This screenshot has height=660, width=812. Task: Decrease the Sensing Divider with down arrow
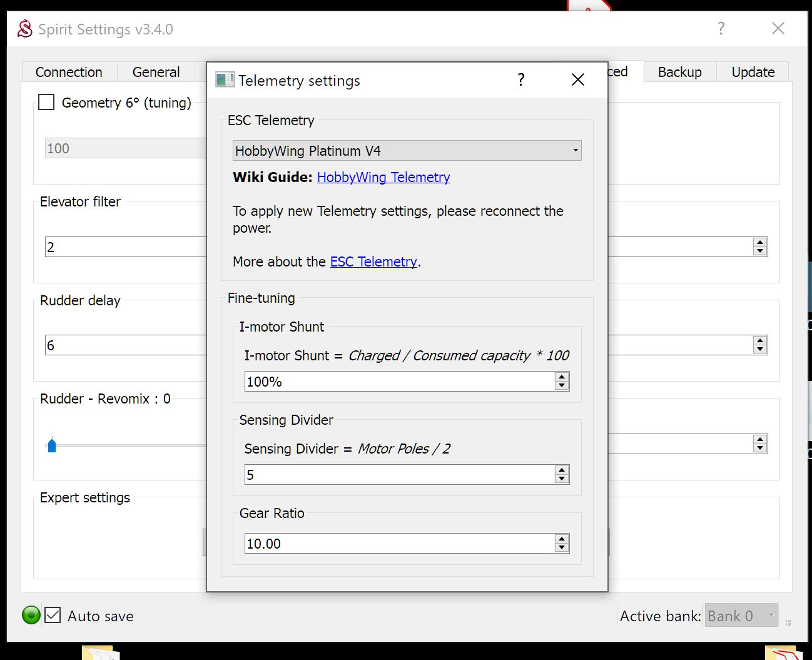(562, 479)
